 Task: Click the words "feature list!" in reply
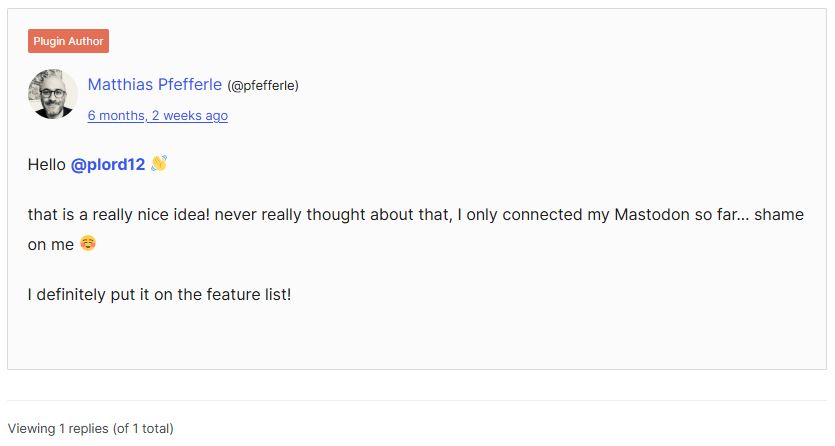(248, 295)
